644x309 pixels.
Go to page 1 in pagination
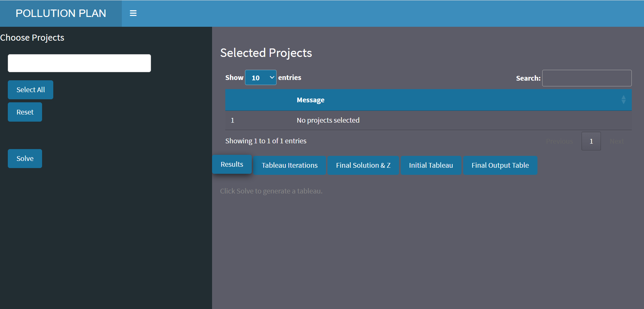(591, 141)
